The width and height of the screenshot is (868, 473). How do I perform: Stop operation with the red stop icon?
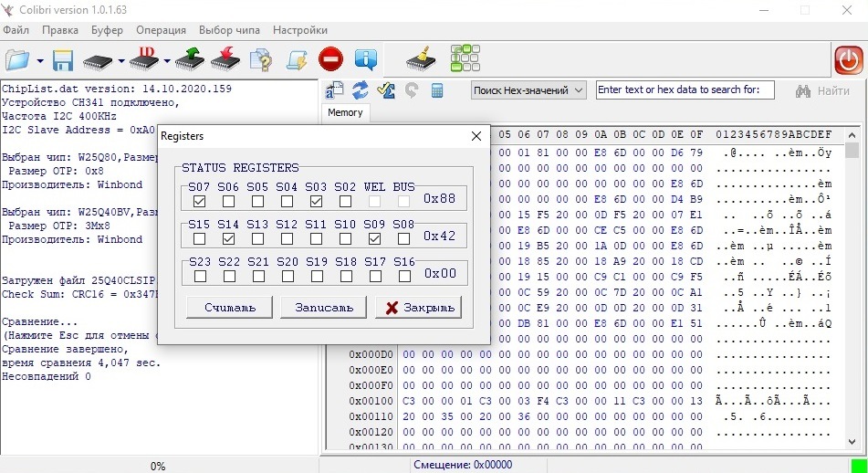click(330, 58)
